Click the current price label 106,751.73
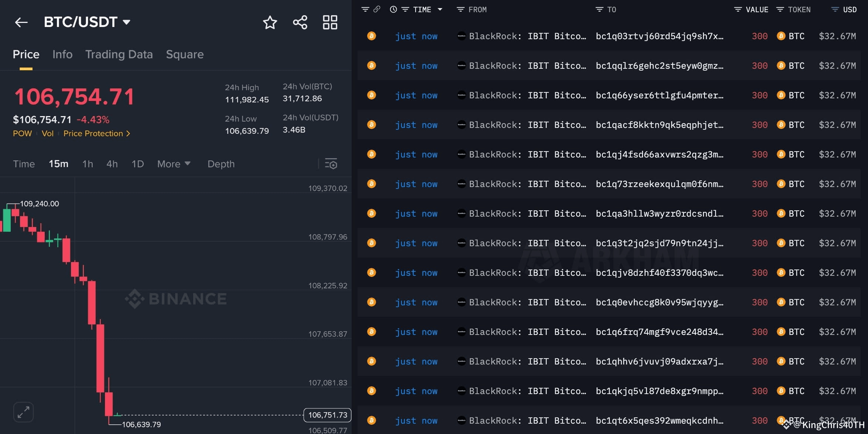The height and width of the screenshot is (434, 868). [x=327, y=415]
